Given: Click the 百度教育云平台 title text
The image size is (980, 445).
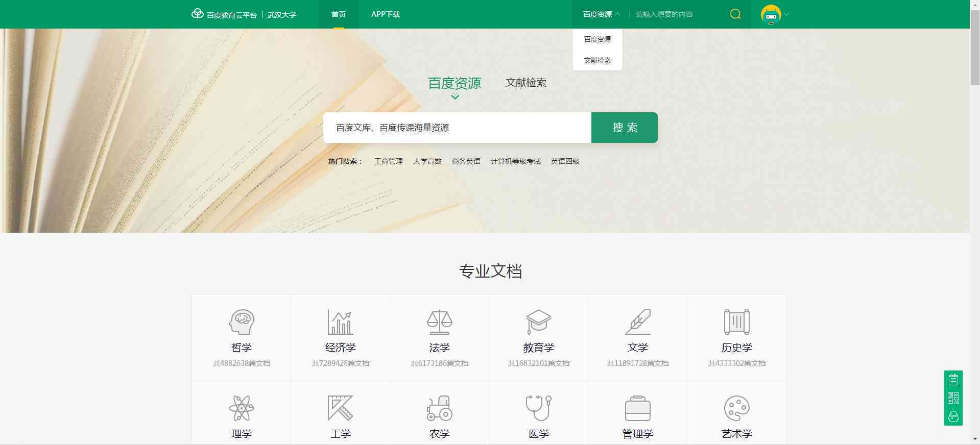Looking at the screenshot, I should [232, 15].
